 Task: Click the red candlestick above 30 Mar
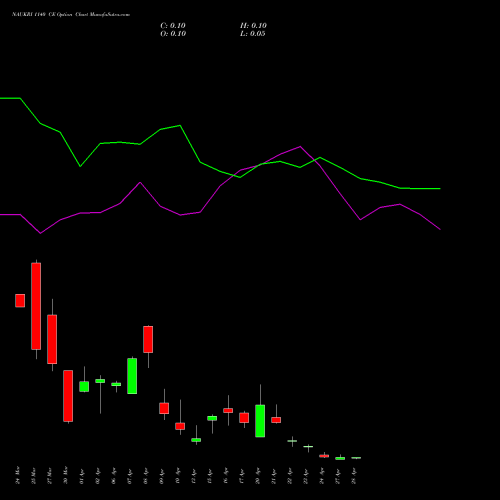[68, 396]
